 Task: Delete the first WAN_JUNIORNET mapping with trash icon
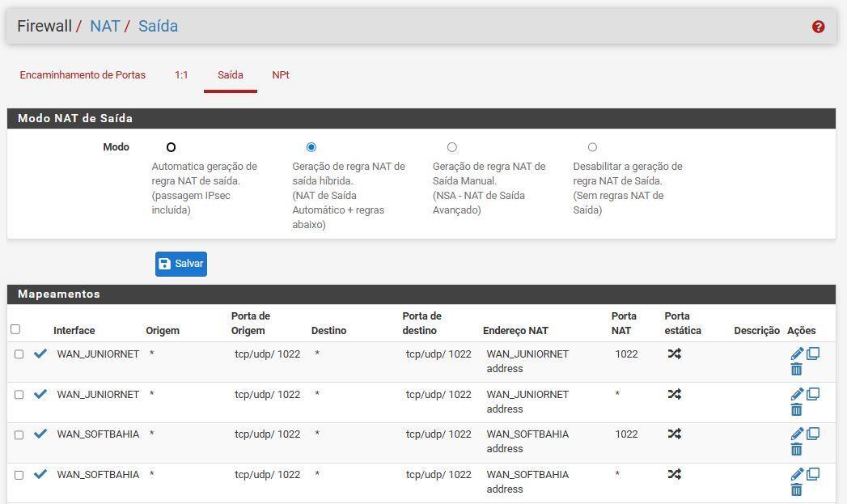click(796, 370)
